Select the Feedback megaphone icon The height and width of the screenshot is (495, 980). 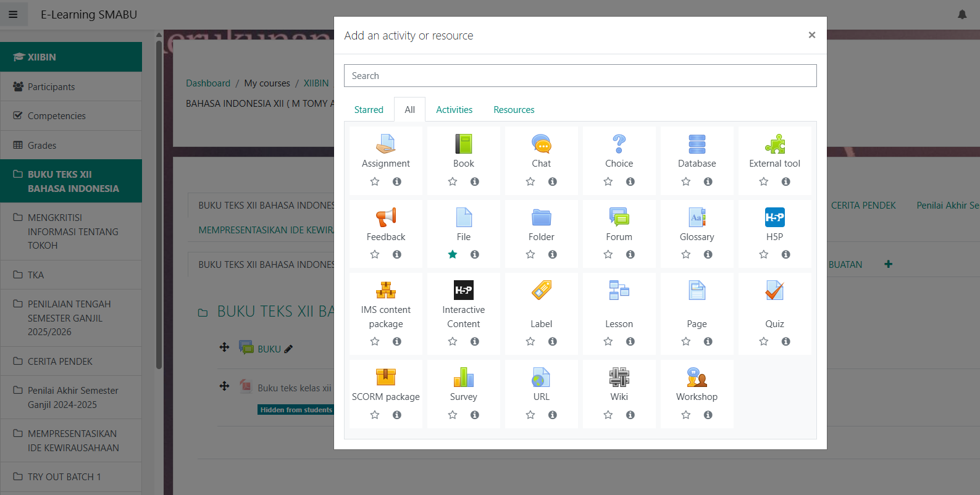point(385,217)
